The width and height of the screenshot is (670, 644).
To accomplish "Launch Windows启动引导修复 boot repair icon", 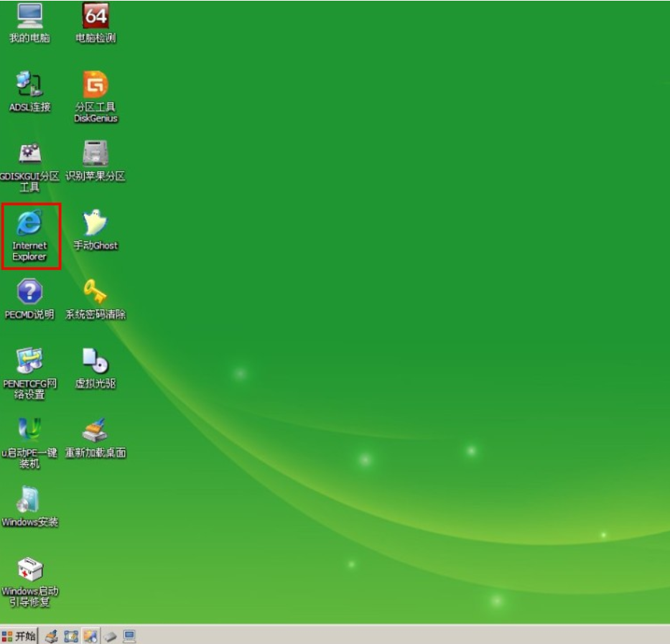I will coord(29,569).
